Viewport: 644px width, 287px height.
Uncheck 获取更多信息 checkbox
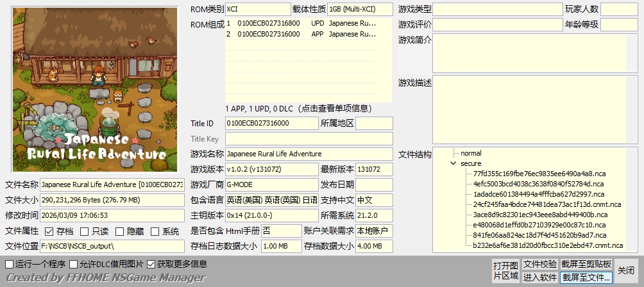point(151,264)
